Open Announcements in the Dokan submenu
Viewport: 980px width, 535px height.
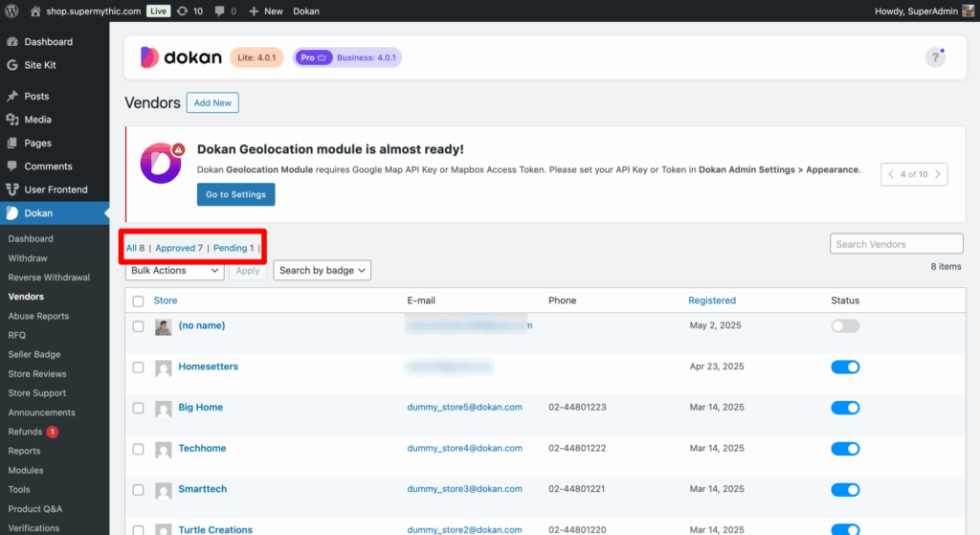coord(42,412)
